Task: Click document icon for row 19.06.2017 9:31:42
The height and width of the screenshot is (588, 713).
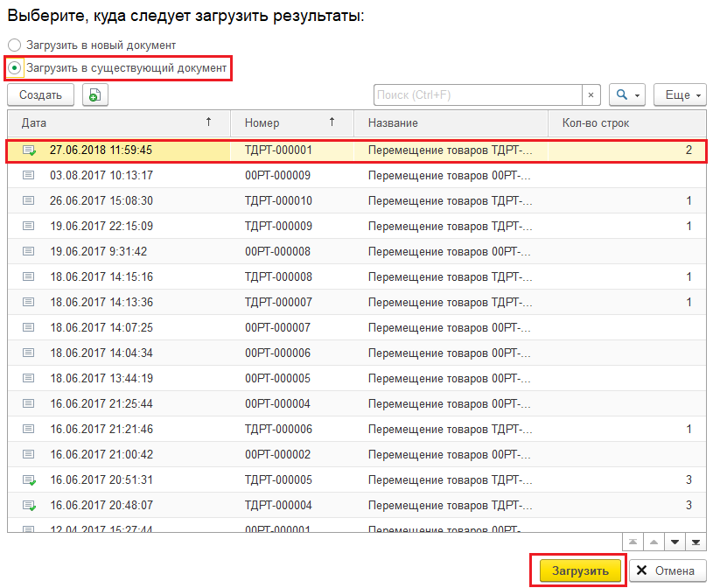Action: (29, 251)
